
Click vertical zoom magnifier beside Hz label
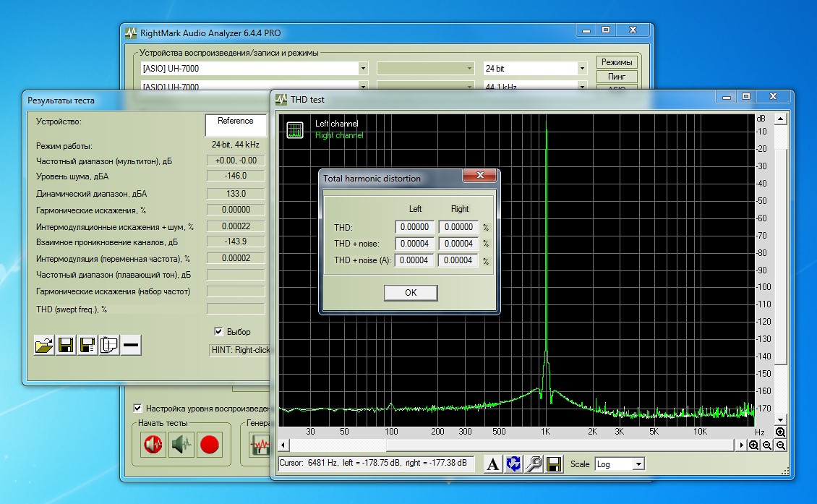tap(780, 432)
